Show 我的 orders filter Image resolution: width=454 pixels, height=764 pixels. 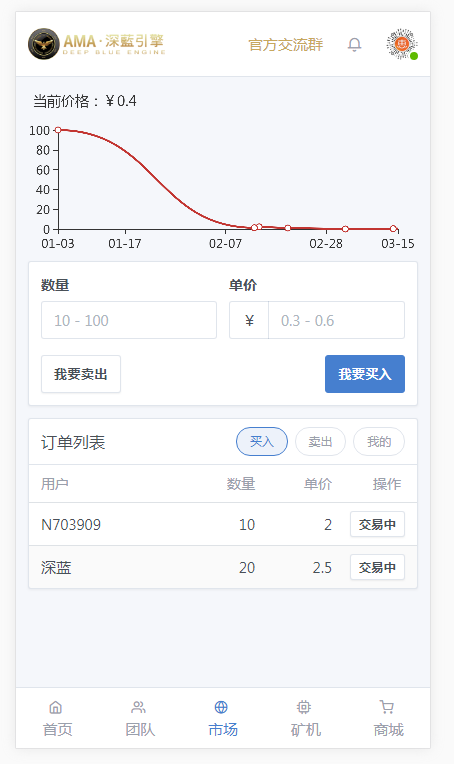379,441
